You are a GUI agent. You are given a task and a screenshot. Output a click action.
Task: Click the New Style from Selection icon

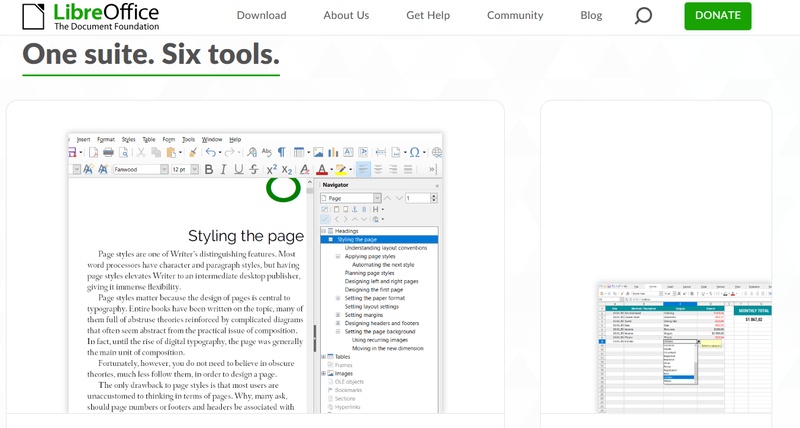(103, 169)
